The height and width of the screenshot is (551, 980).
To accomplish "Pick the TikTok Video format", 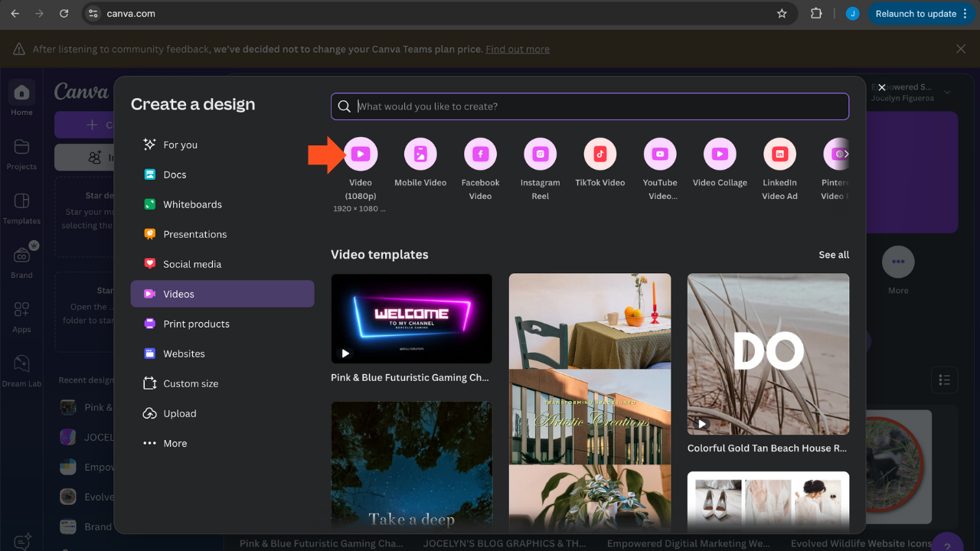I will coord(599,154).
